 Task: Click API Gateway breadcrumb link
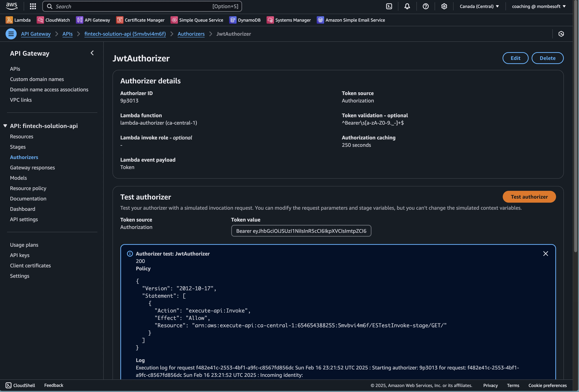pos(36,34)
